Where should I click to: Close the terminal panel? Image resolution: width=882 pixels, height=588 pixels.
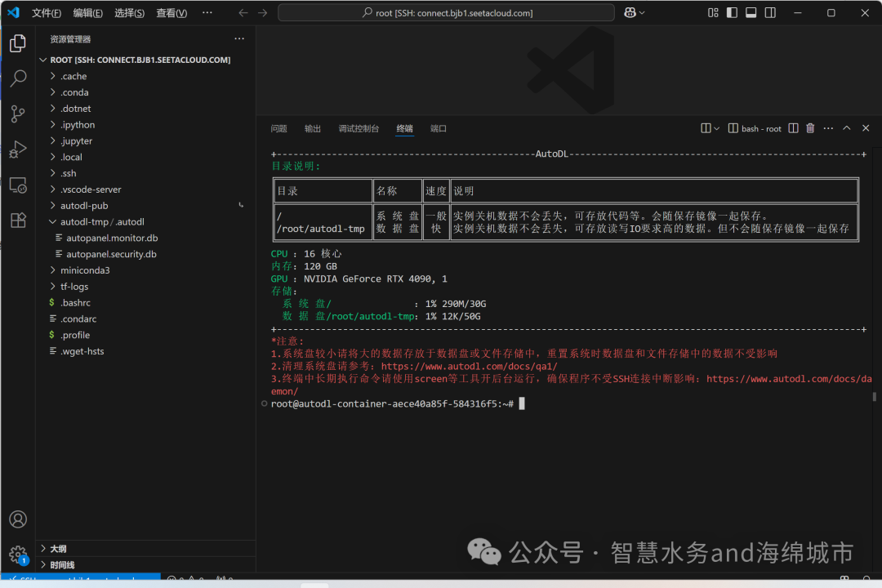[866, 128]
